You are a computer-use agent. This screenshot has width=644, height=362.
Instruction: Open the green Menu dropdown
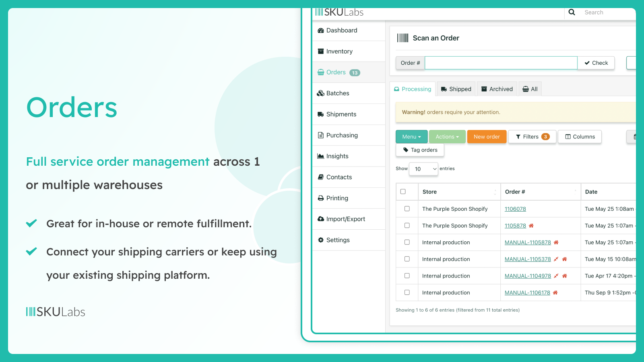[411, 137]
